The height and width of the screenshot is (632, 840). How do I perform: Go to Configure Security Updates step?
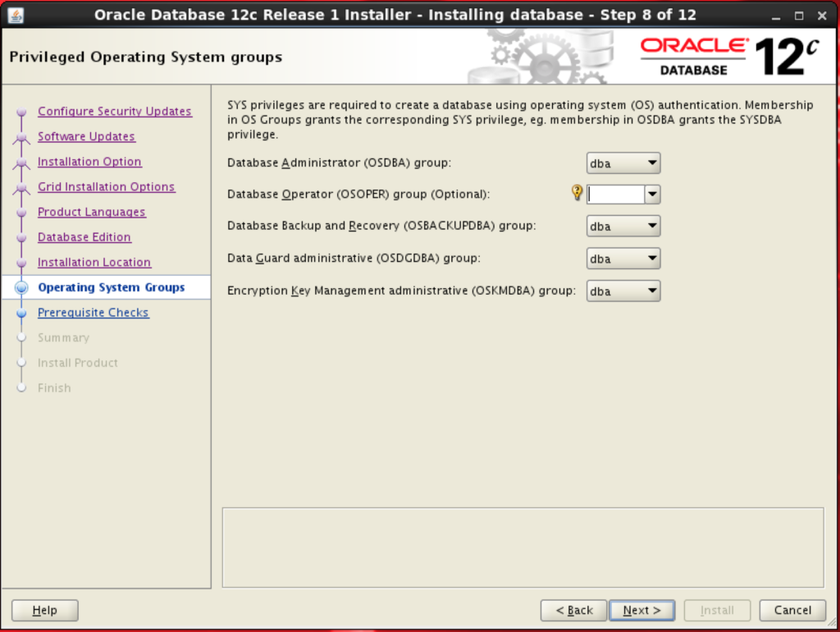coord(114,112)
